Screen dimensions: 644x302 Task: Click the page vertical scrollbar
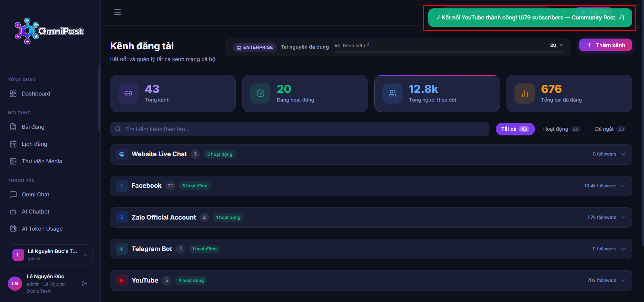[642, 122]
